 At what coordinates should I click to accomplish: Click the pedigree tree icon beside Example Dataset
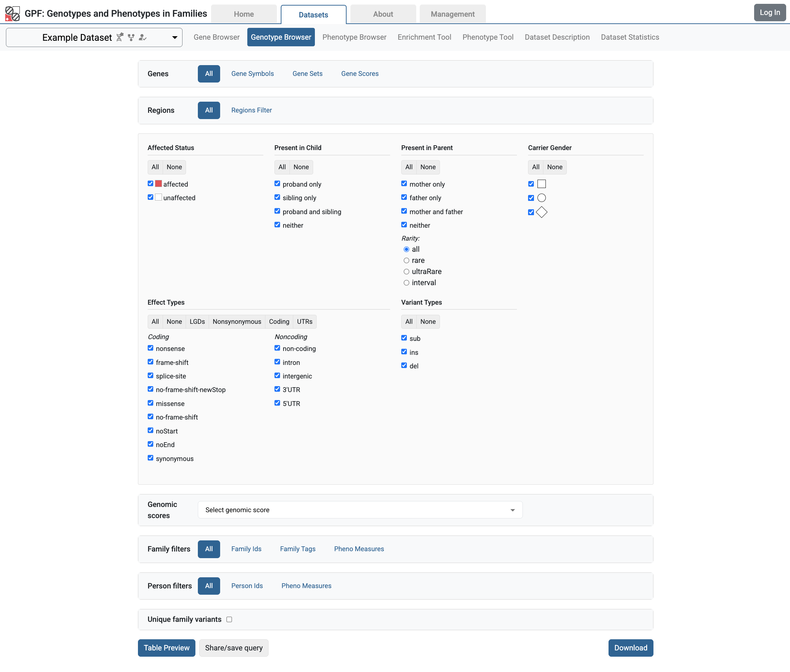pyautogui.click(x=131, y=37)
